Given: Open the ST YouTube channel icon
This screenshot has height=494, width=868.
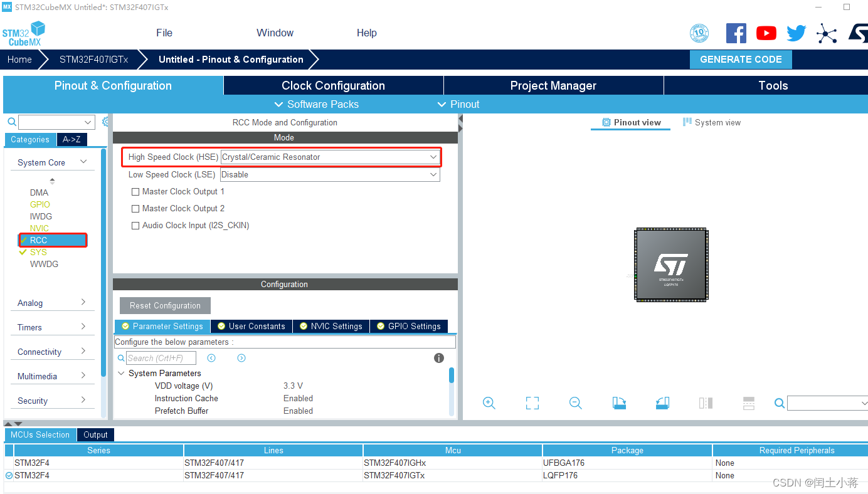Looking at the screenshot, I should pos(766,33).
